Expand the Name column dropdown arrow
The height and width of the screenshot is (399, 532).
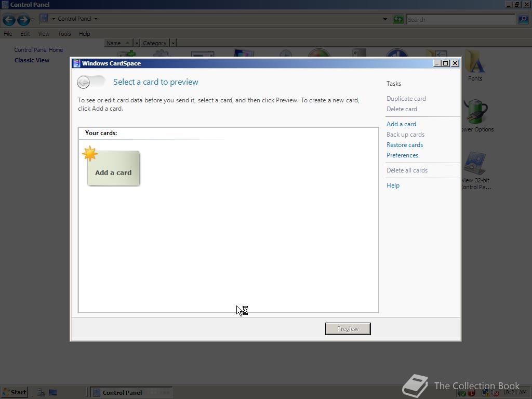(x=137, y=43)
